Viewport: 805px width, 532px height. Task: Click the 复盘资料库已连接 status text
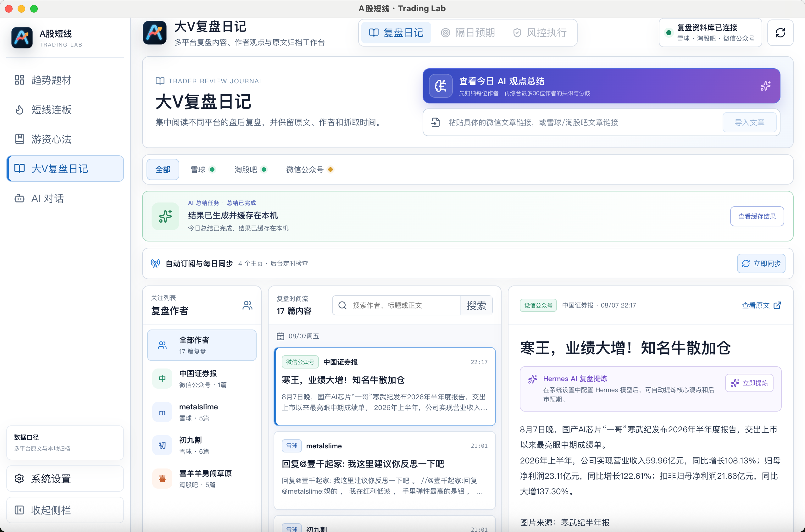pos(707,27)
